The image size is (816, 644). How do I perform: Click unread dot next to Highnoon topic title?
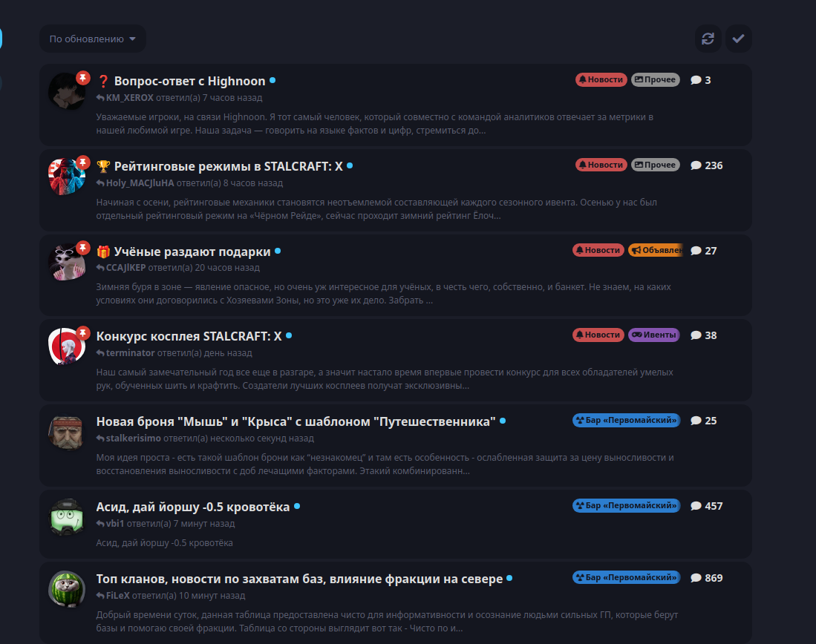click(272, 81)
